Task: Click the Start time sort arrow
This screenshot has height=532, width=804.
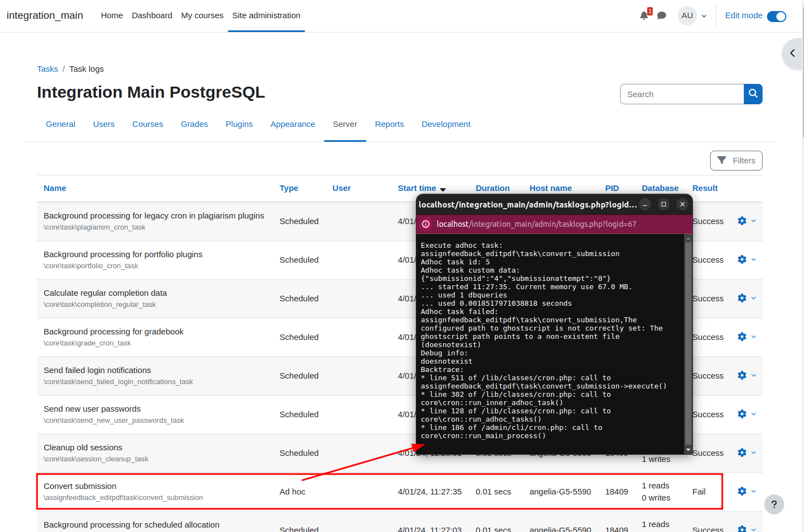Action: tap(443, 189)
